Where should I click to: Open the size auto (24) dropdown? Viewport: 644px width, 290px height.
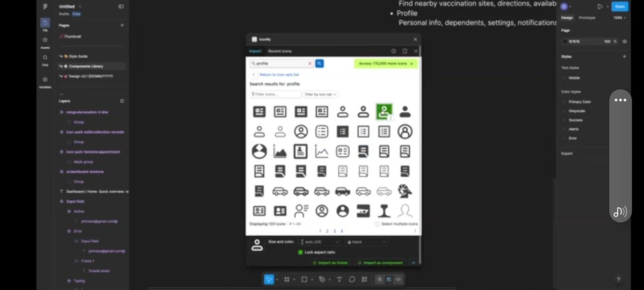pyautogui.click(x=320, y=242)
